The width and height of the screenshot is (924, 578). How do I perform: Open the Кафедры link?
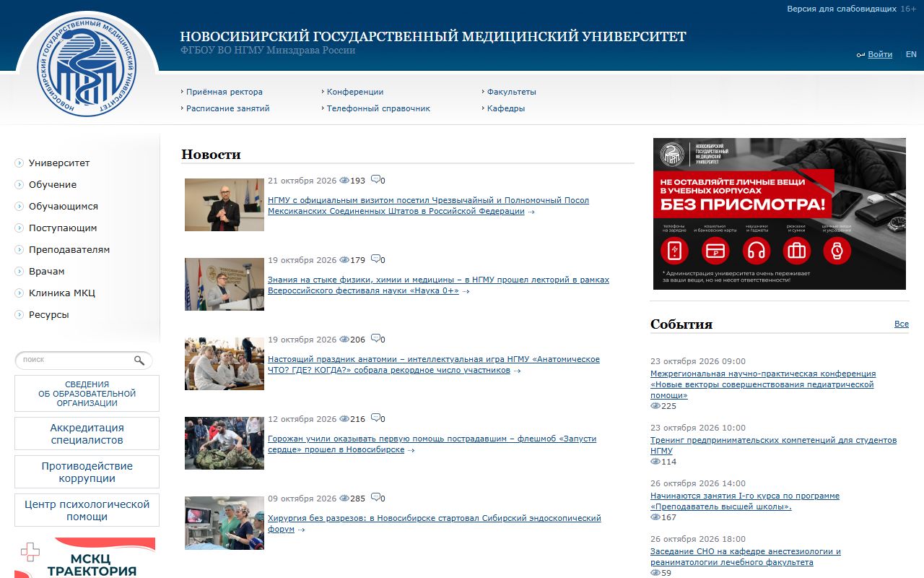point(506,108)
